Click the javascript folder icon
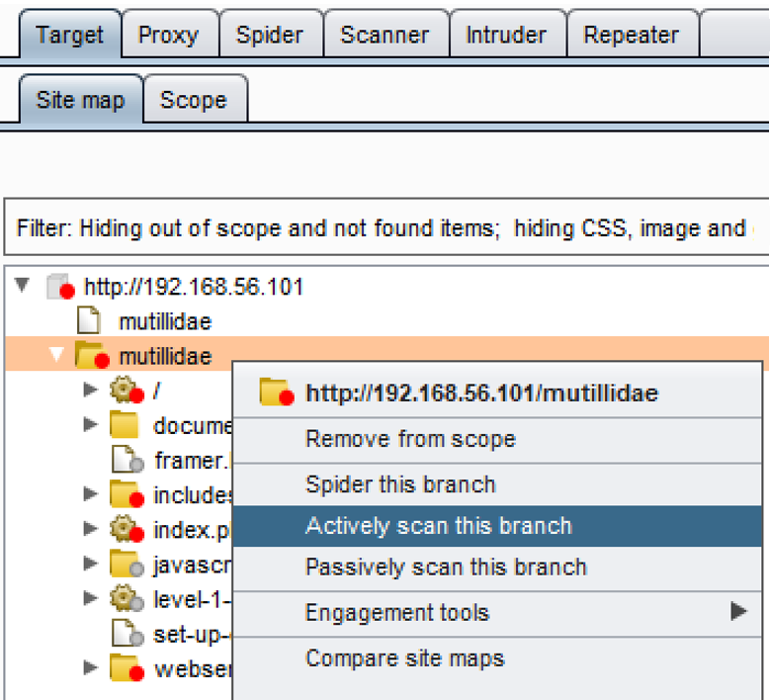770x700 pixels. click(124, 564)
